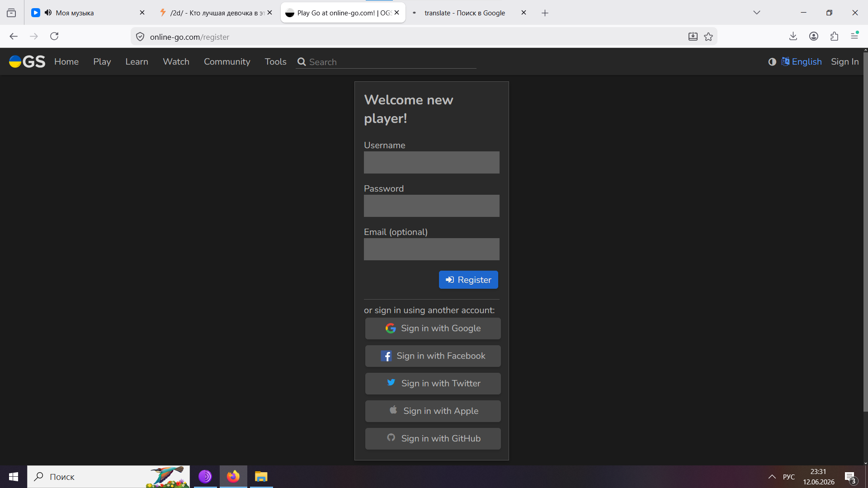Switch to the Моя музыка tab
This screenshot has width=868, height=488.
pos(89,13)
